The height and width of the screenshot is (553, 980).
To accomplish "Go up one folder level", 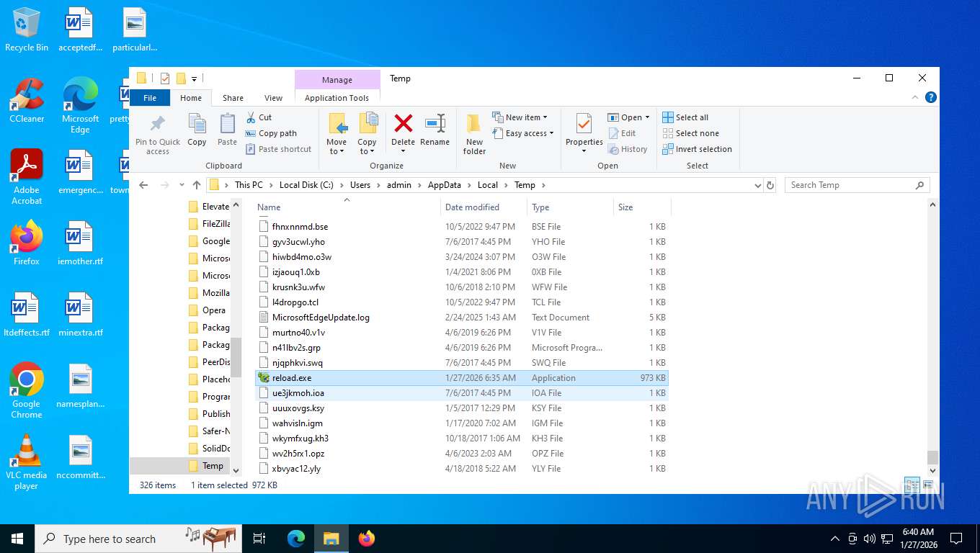I will click(196, 185).
